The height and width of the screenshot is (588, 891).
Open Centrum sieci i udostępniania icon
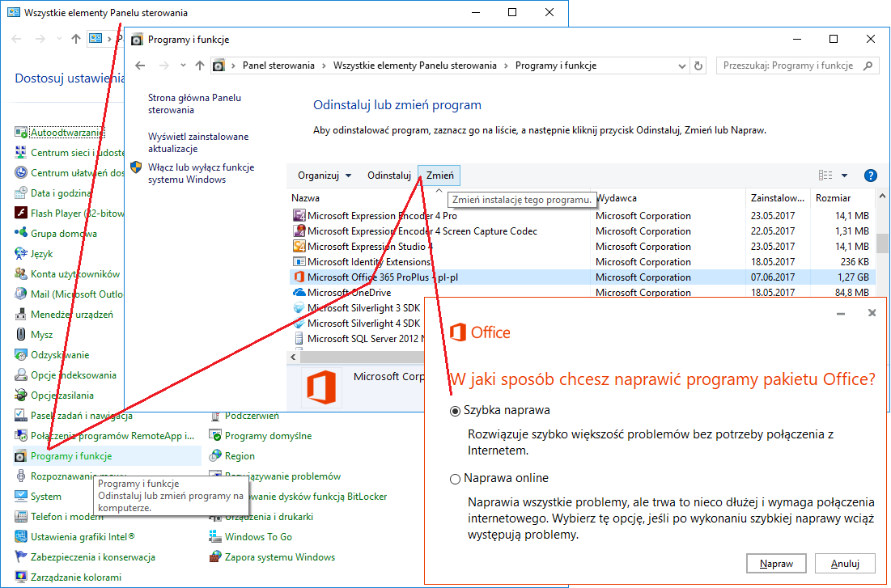point(21,153)
